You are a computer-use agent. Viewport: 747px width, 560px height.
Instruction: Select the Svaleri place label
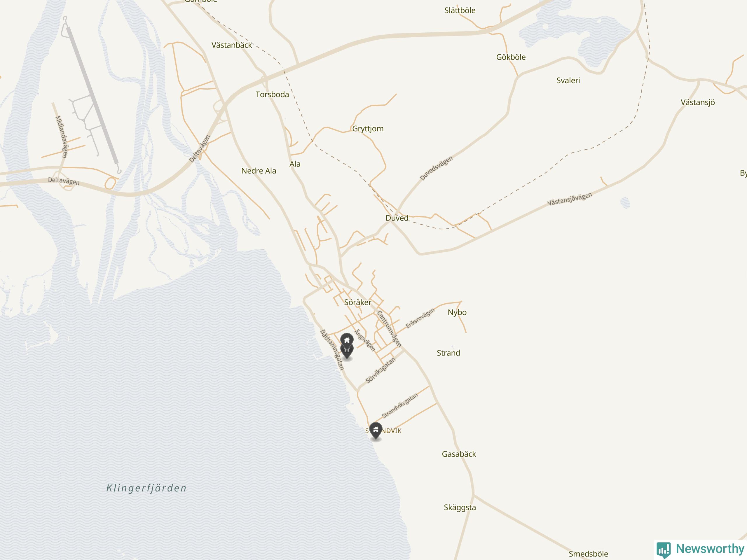(x=568, y=80)
